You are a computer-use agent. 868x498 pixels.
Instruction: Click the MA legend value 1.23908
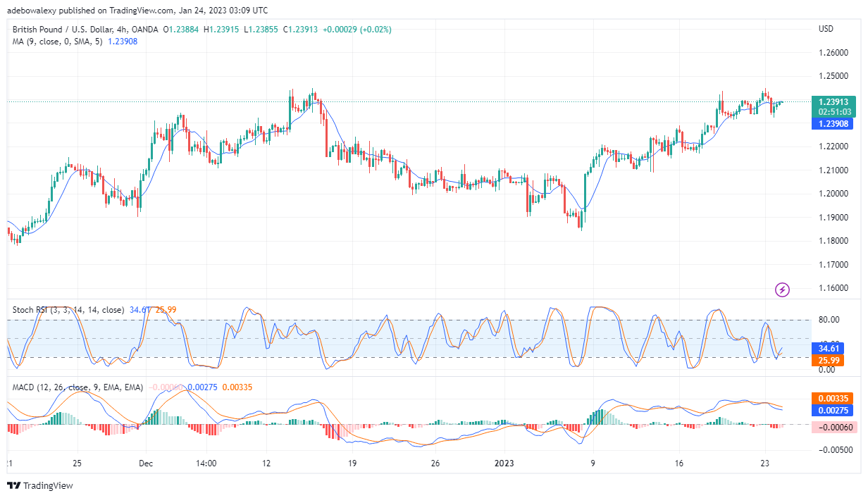[124, 42]
